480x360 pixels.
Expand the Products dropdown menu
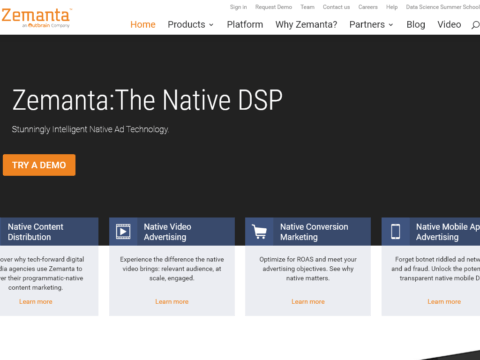coord(190,25)
